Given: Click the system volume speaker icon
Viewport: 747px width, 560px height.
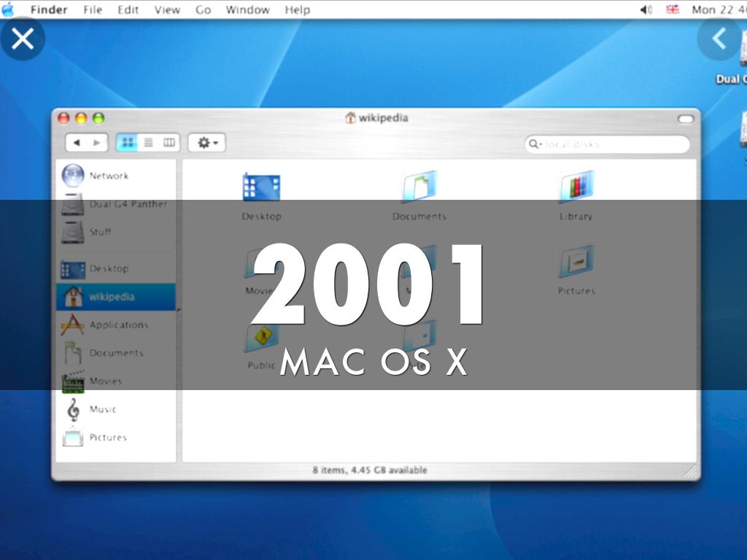Looking at the screenshot, I should [x=646, y=9].
